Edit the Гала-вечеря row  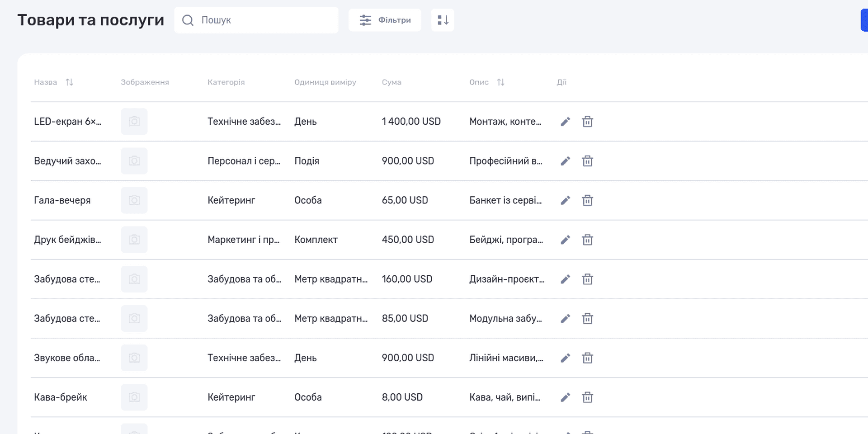coord(565,200)
